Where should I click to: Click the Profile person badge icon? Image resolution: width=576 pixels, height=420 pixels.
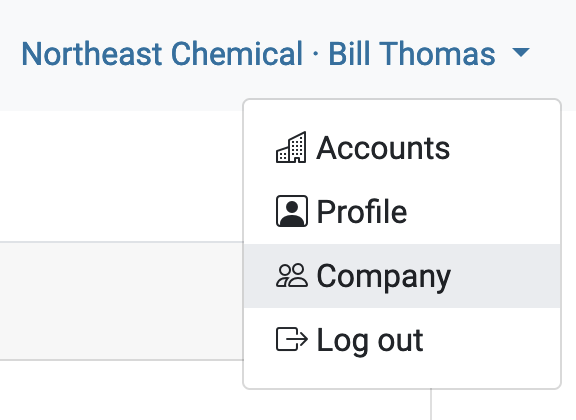click(x=292, y=211)
